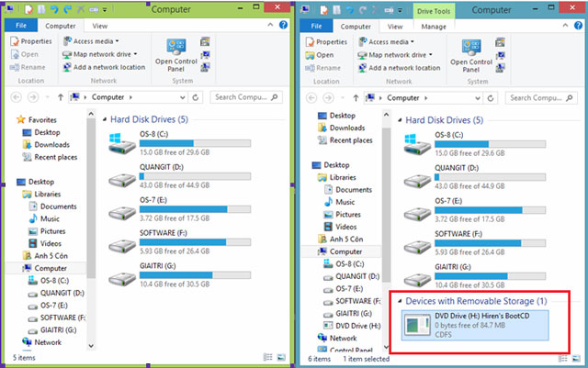Open Control Panel from right window ribbon
This screenshot has height=368, width=588.
471,56
